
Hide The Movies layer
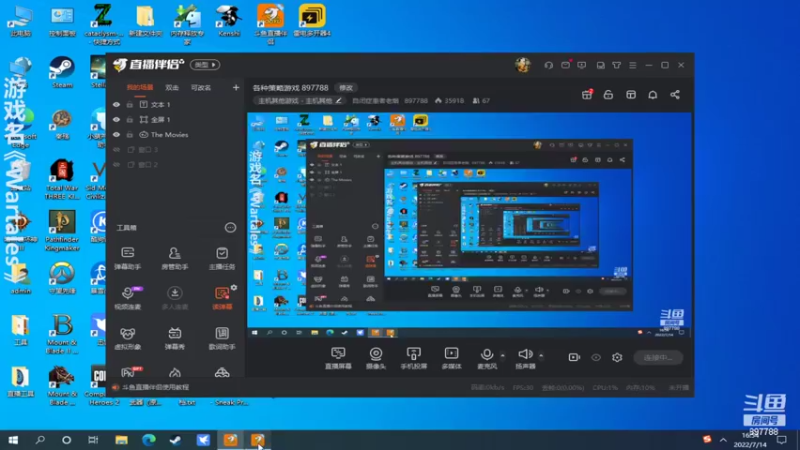116,135
